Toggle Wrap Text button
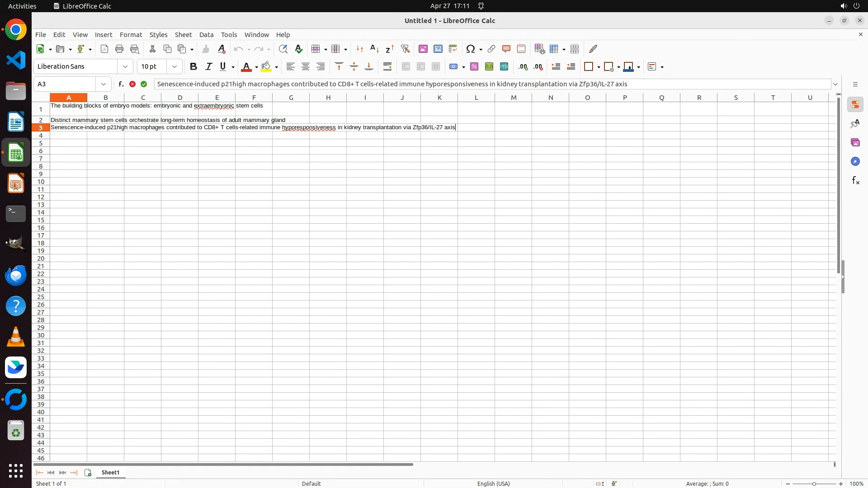 pos(387,67)
